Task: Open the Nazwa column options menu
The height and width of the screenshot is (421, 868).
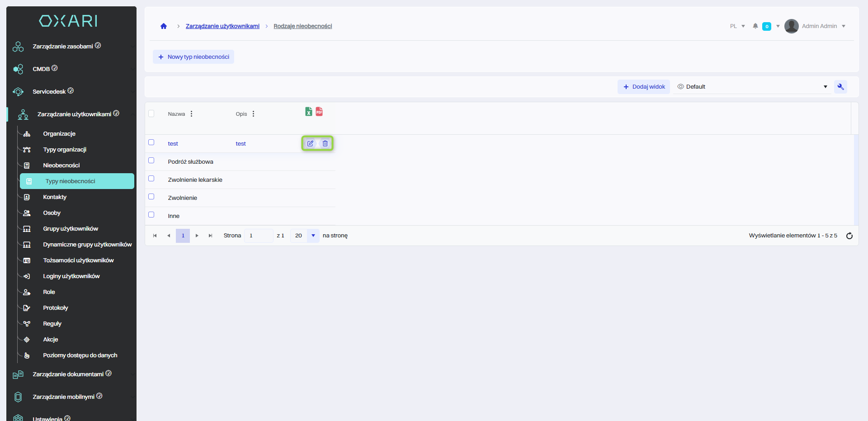Action: pos(192,114)
